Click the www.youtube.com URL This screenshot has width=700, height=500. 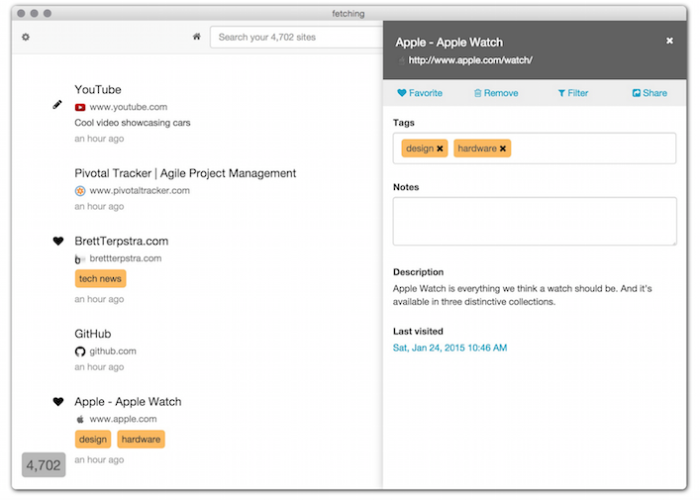tap(129, 107)
